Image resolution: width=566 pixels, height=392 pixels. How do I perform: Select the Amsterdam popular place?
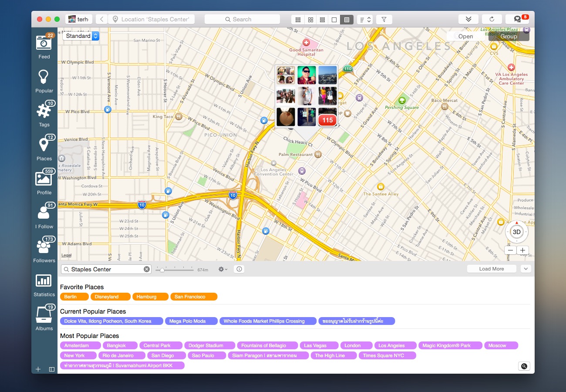click(81, 345)
